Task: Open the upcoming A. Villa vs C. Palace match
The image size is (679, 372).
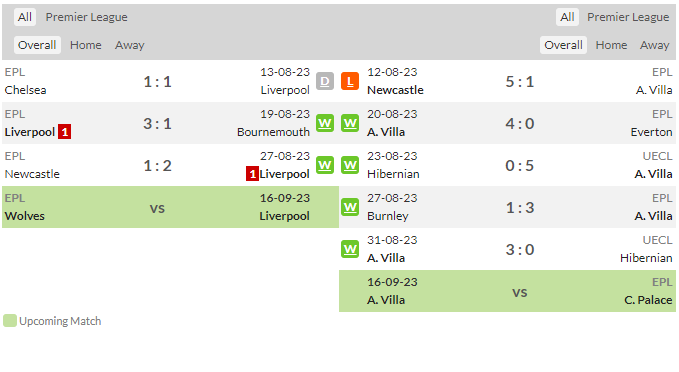Action: 508,291
